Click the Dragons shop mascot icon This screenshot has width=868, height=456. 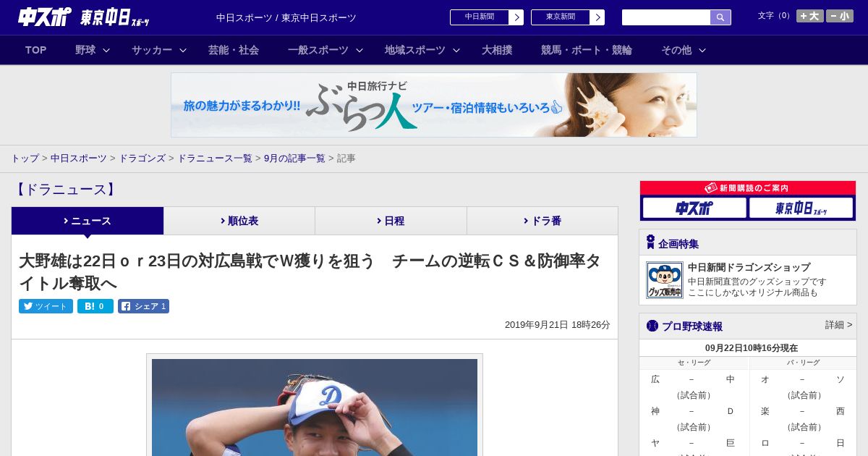[665, 280]
